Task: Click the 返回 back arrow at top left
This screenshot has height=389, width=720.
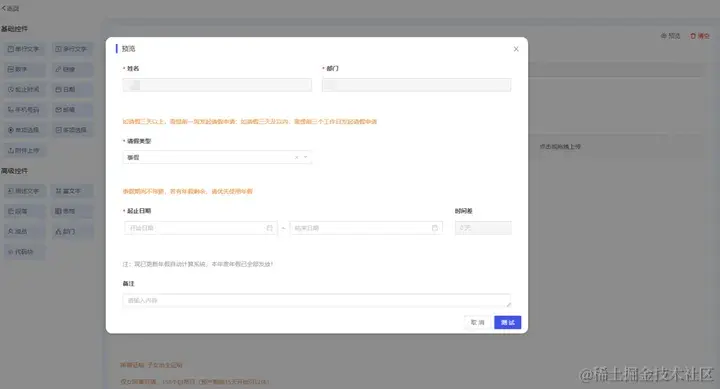Action: coord(10,8)
